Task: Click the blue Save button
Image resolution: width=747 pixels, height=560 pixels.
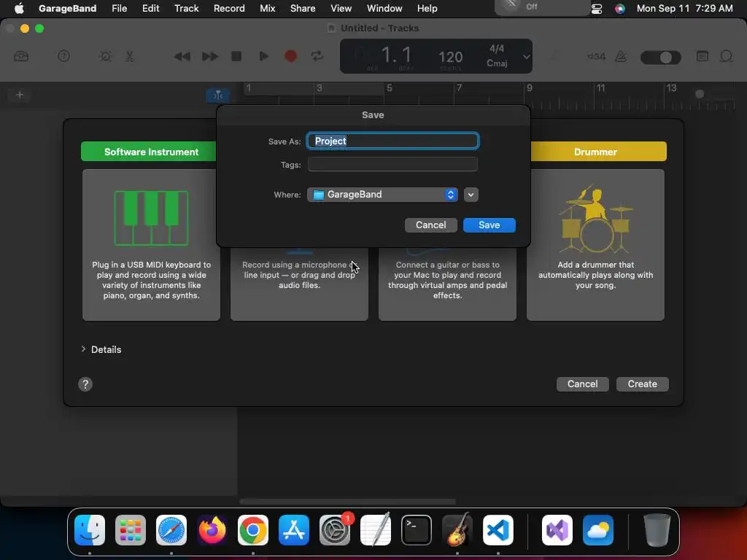Action: (x=489, y=225)
